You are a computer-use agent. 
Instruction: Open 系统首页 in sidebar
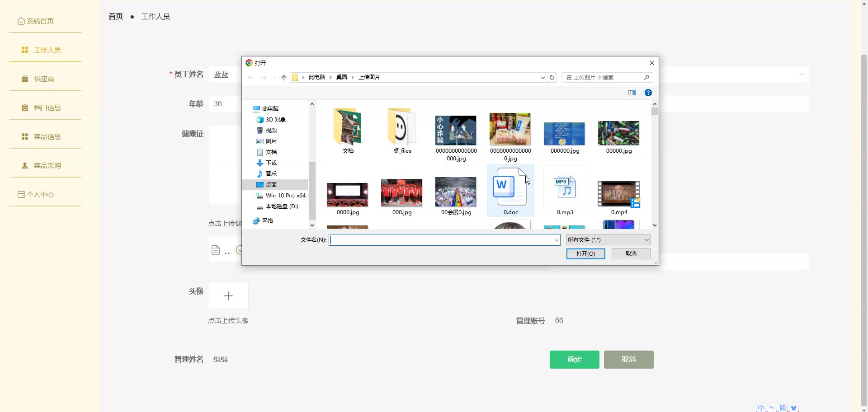(36, 21)
